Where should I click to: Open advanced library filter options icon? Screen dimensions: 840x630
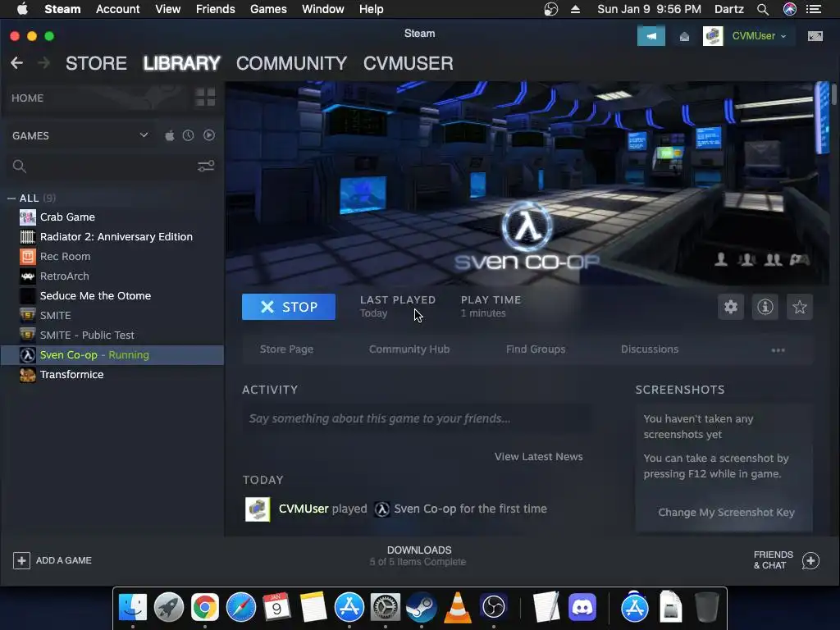206,166
